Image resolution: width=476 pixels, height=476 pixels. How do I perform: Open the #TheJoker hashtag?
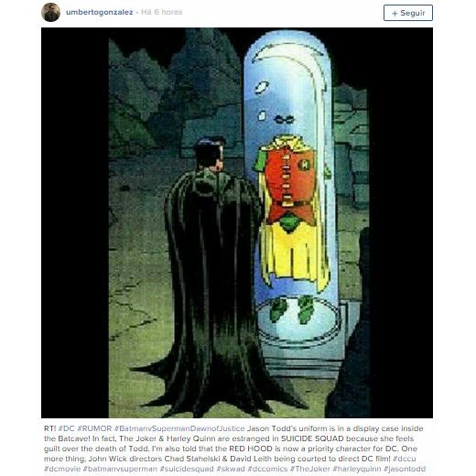(310, 469)
